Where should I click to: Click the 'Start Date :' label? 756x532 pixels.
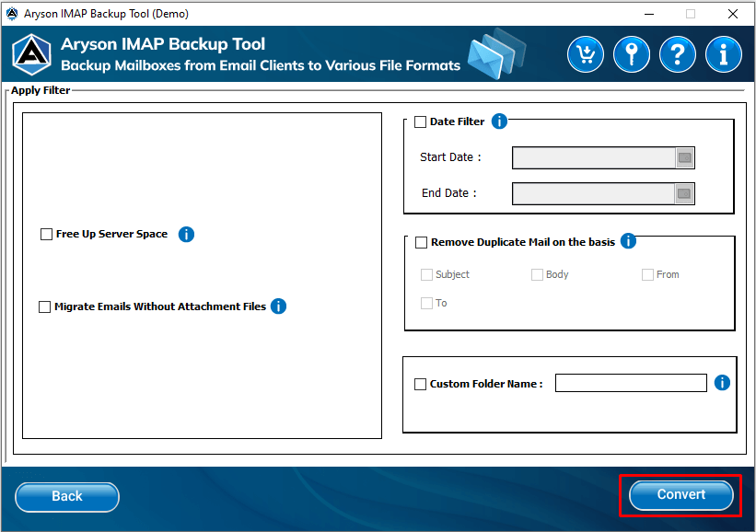pyautogui.click(x=450, y=157)
